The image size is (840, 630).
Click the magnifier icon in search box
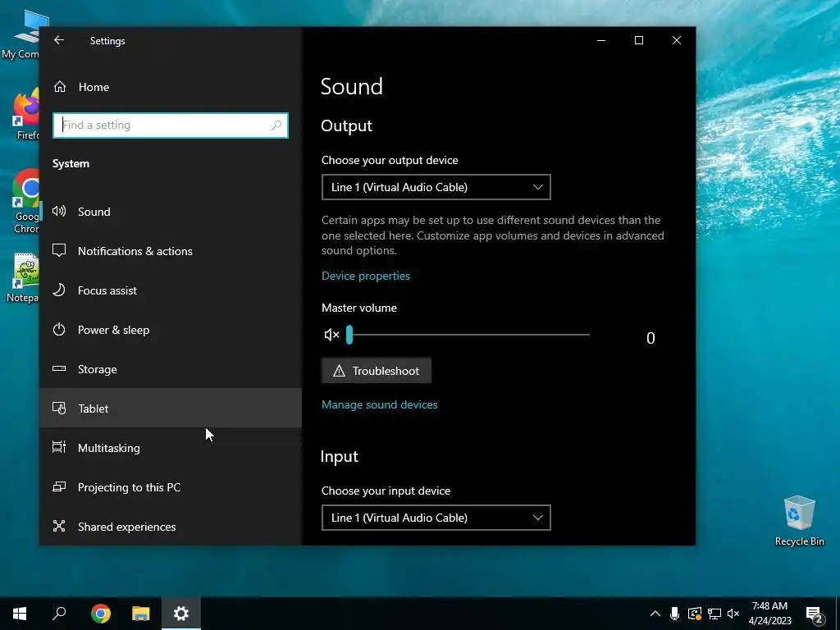pos(276,126)
